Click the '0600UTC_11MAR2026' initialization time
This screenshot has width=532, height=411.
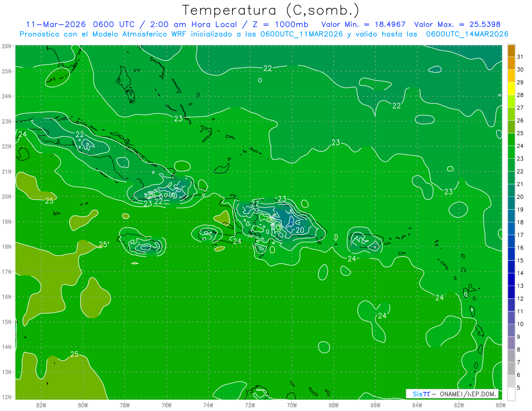[301, 34]
